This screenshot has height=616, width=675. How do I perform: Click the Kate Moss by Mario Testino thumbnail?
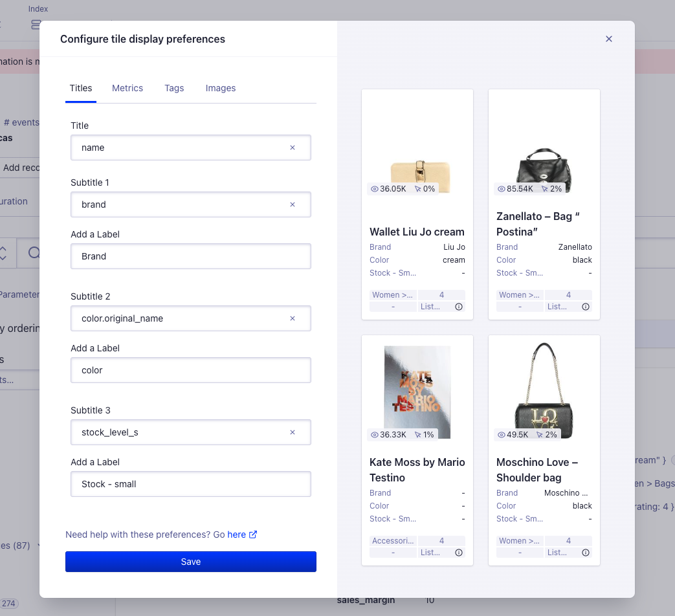pos(417,391)
